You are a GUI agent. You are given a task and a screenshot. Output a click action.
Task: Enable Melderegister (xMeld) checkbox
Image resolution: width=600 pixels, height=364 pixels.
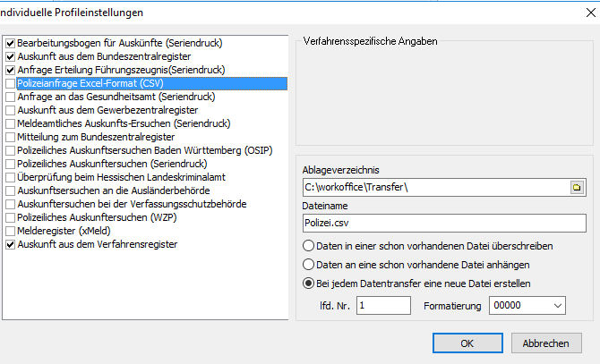point(10,231)
